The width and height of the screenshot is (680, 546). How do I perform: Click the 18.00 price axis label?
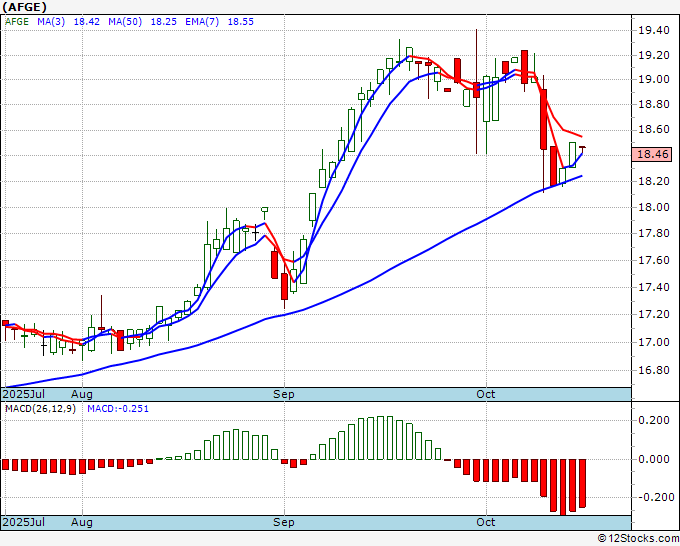(x=654, y=207)
